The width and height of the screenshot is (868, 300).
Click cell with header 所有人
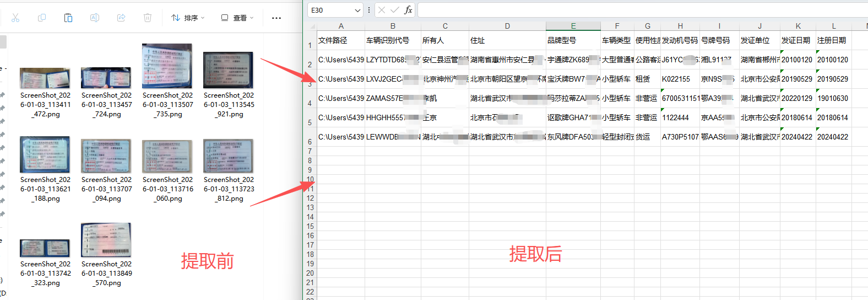click(445, 40)
